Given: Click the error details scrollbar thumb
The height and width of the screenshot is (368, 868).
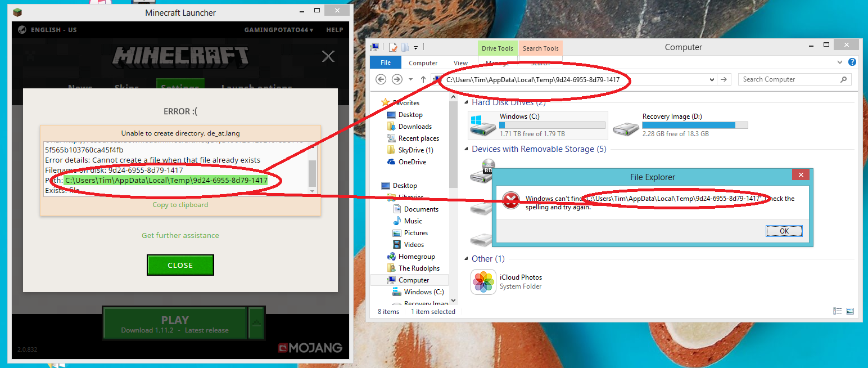Looking at the screenshot, I should coord(313,173).
